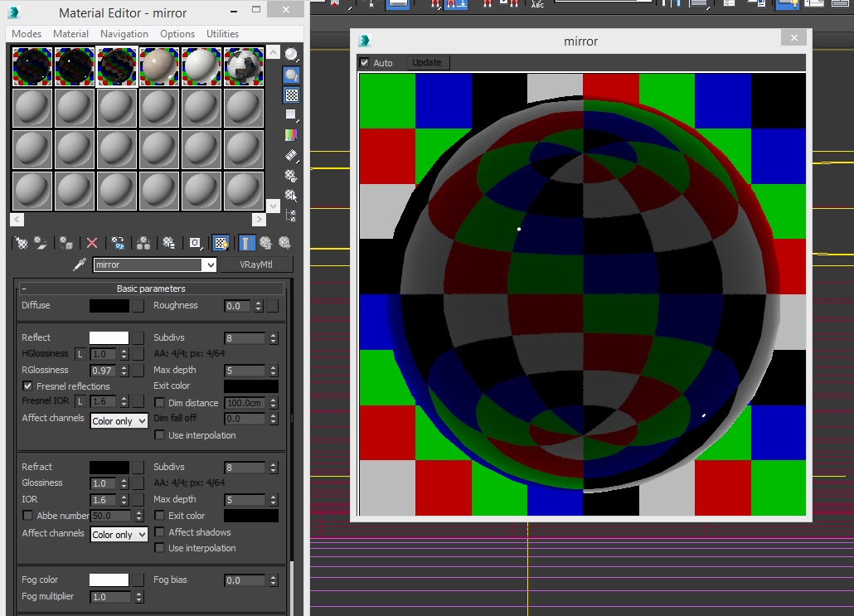Open material name dropdown showing mirror
This screenshot has height=616, width=854.
[x=209, y=265]
